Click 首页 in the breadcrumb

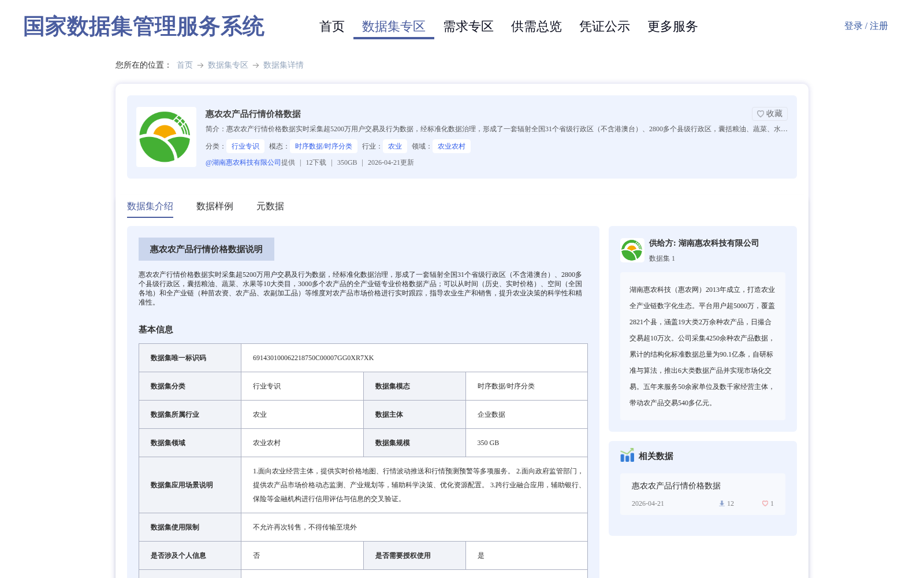pos(185,65)
